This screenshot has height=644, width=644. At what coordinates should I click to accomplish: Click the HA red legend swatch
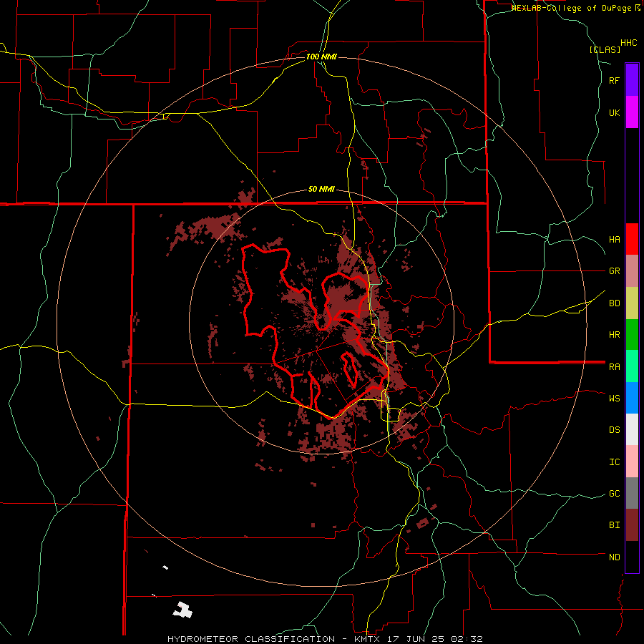point(632,239)
